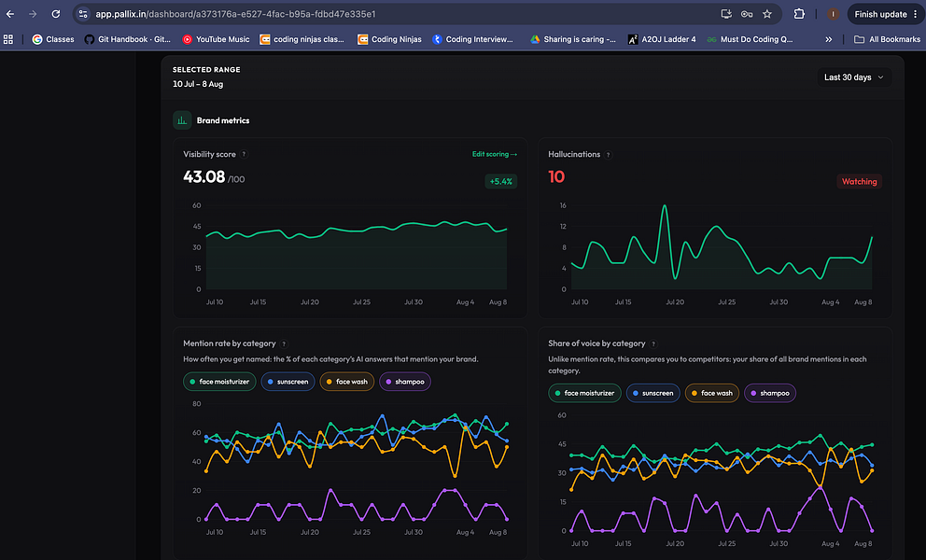
Task: Click the red Watching badge
Action: tap(860, 181)
